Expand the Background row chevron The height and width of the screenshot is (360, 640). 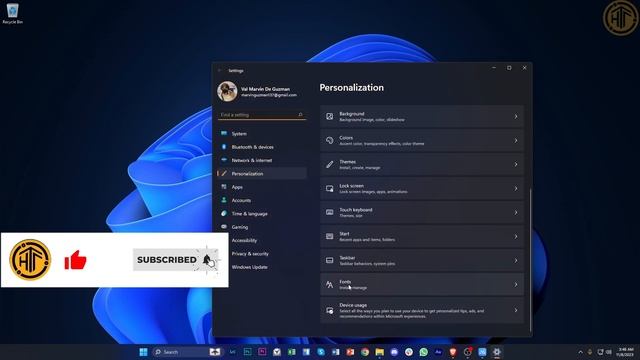point(516,117)
